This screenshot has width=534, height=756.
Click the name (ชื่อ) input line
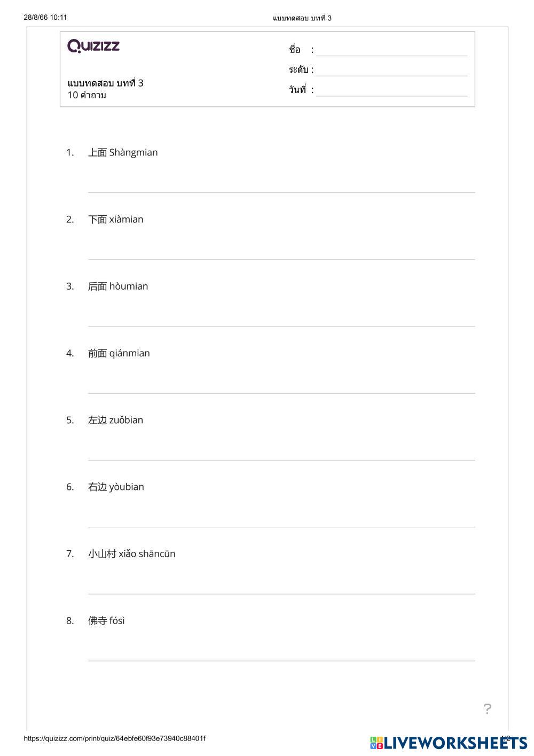391,50
